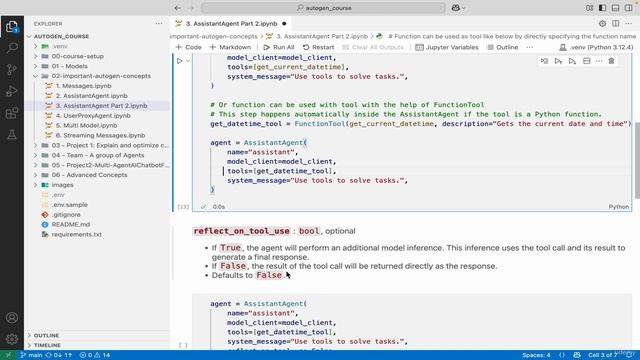Image resolution: width=640 pixels, height=360 pixels.
Task: Open 2. AssistantAgent.ipynb file
Action: (91, 96)
